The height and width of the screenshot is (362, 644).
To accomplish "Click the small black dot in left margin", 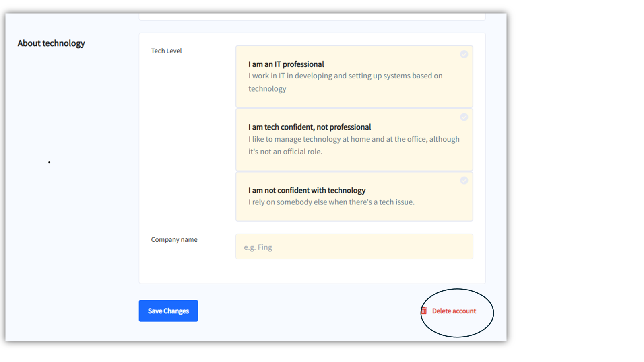I will click(x=49, y=162).
